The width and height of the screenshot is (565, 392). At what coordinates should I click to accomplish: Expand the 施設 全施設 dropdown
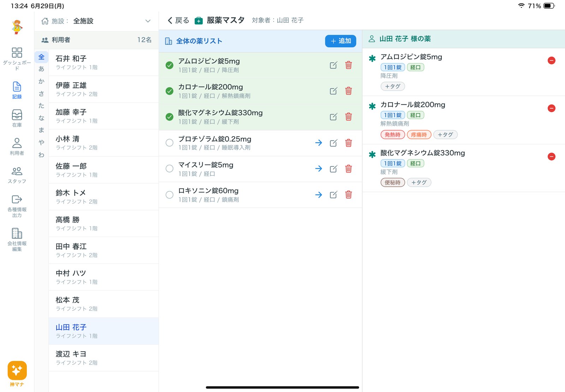[x=96, y=21]
